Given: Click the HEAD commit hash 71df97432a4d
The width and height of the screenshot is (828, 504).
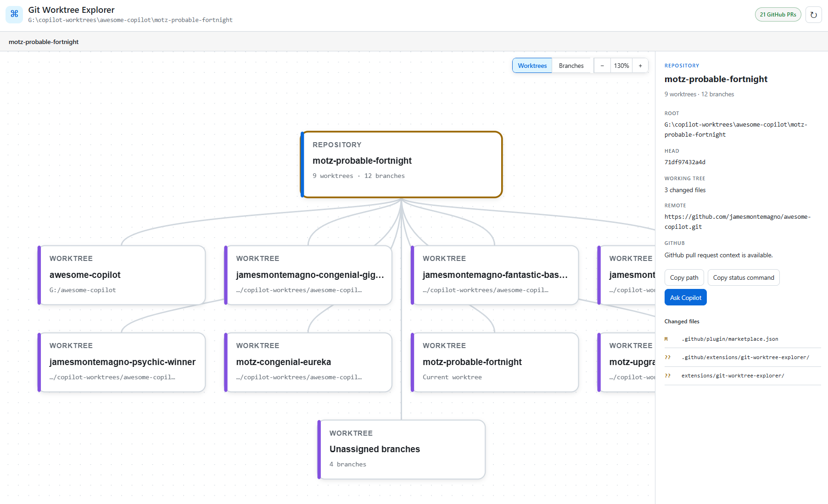Looking at the screenshot, I should click(685, 162).
